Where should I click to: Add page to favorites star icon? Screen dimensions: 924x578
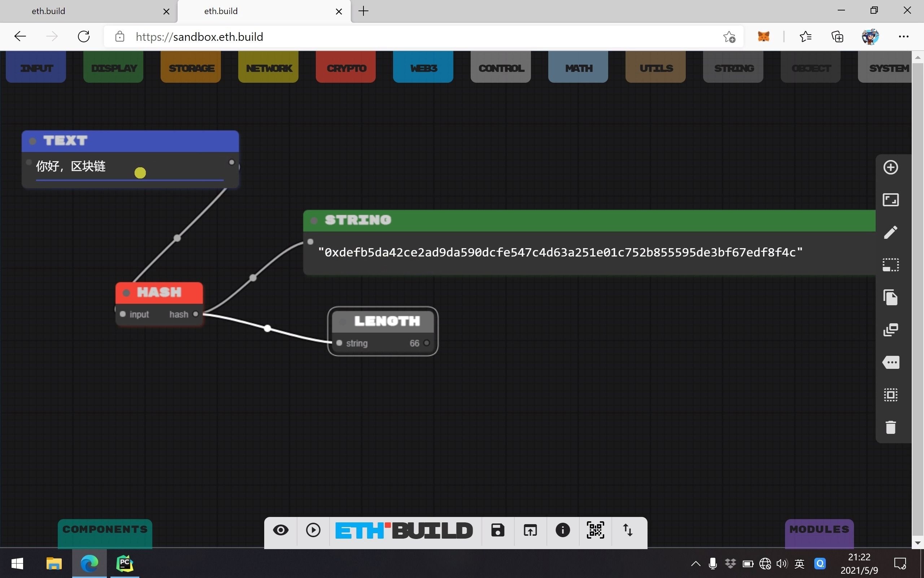(x=729, y=37)
